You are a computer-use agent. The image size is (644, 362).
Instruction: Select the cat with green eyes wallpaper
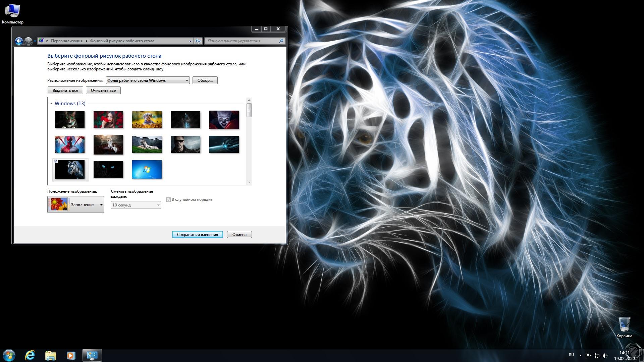(70, 120)
